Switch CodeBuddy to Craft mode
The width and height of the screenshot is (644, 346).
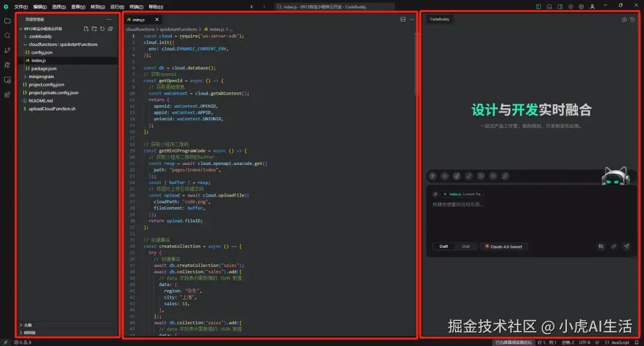[x=444, y=247]
